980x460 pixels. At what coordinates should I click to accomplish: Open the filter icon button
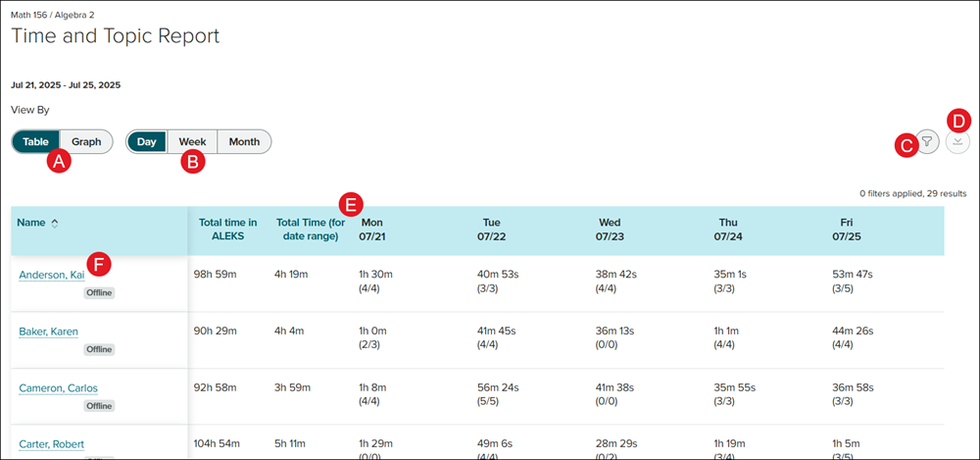[x=926, y=142]
